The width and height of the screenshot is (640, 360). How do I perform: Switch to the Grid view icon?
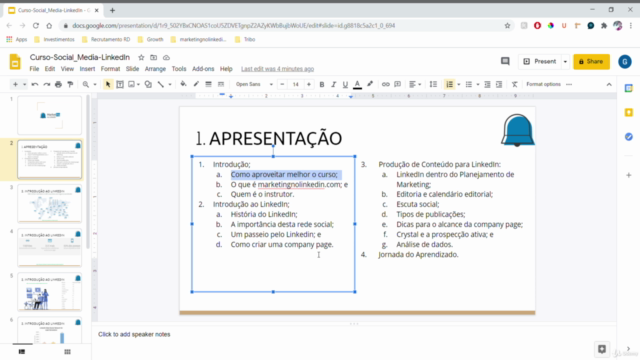click(67, 351)
